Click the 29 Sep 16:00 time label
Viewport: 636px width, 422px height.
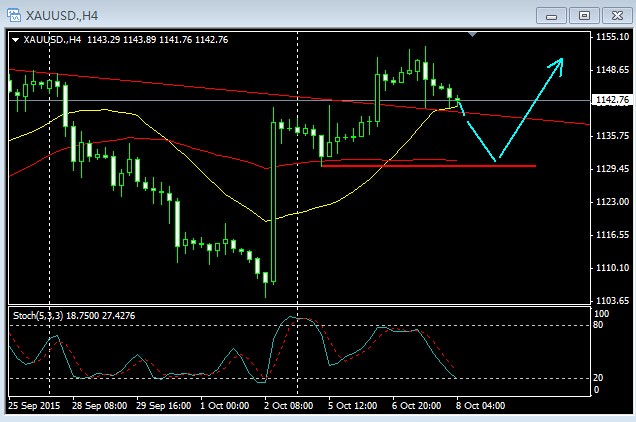tap(163, 405)
